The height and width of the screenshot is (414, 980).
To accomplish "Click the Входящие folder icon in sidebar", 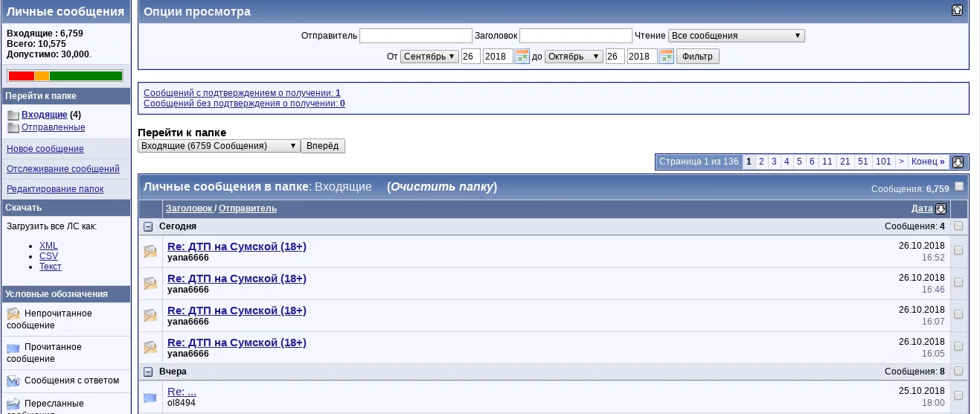I will [13, 115].
